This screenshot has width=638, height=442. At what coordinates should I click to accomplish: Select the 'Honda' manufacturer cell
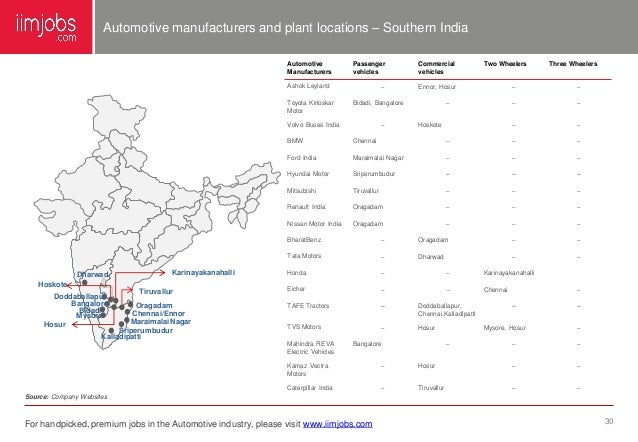pos(296,273)
